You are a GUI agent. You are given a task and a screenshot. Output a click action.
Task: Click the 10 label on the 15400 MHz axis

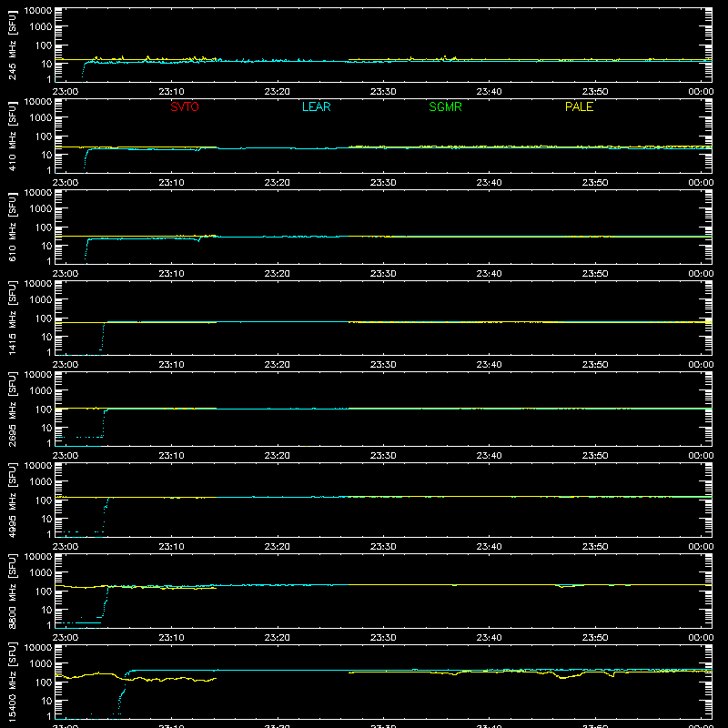click(x=47, y=701)
